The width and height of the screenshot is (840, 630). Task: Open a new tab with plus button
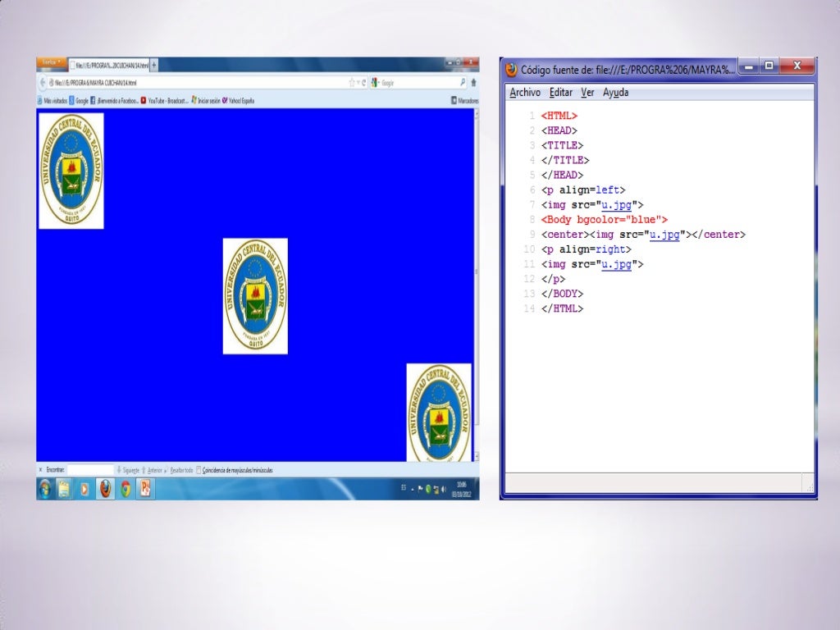154,66
